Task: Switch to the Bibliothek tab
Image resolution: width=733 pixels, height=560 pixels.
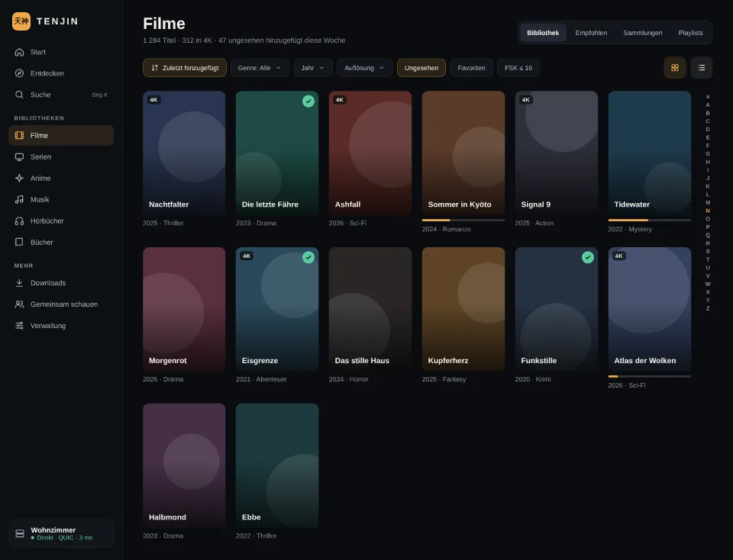Action: click(543, 33)
